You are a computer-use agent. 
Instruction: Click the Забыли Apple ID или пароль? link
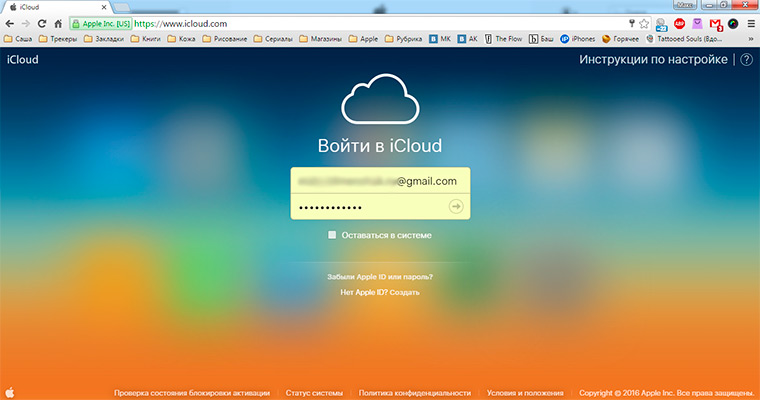[x=380, y=277]
